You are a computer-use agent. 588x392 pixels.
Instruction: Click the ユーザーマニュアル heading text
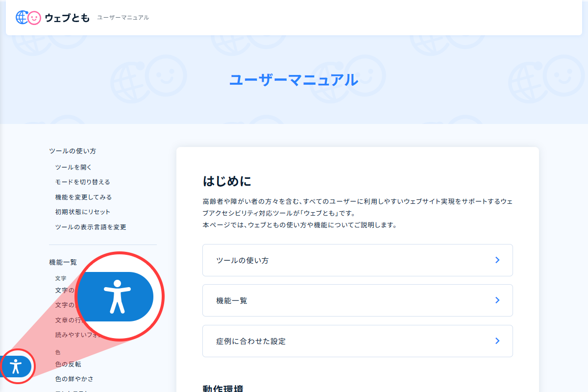294,81
